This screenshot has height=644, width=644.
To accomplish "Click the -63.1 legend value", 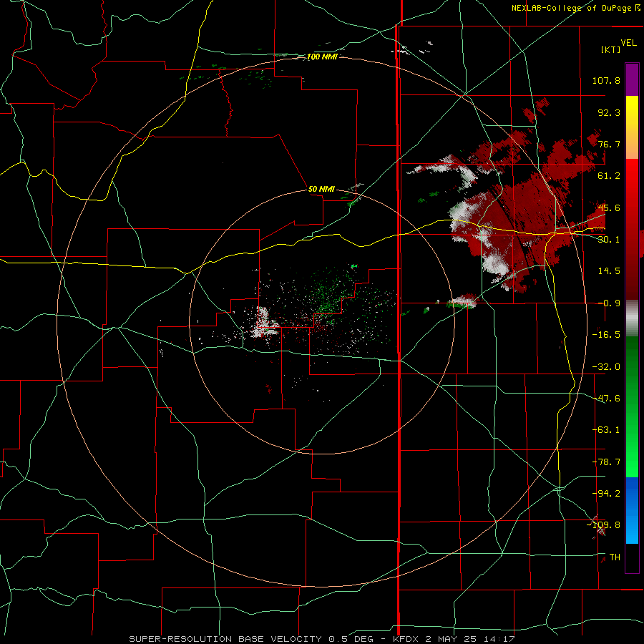I will (x=606, y=430).
